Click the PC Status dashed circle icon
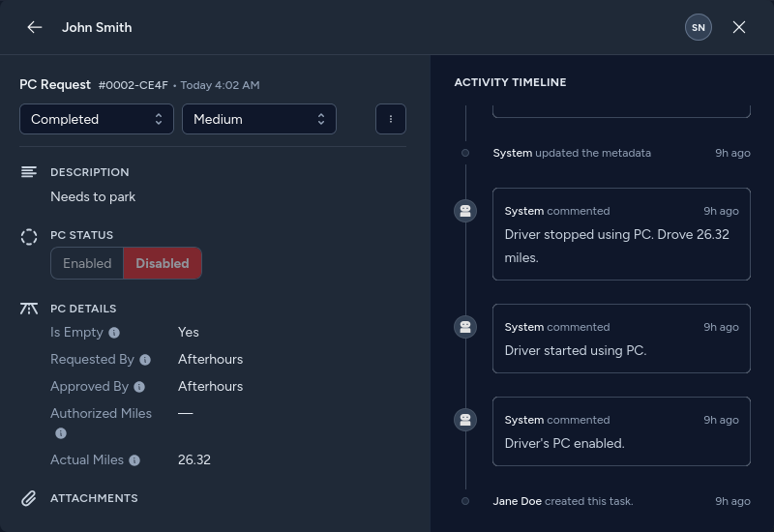 pyautogui.click(x=29, y=236)
